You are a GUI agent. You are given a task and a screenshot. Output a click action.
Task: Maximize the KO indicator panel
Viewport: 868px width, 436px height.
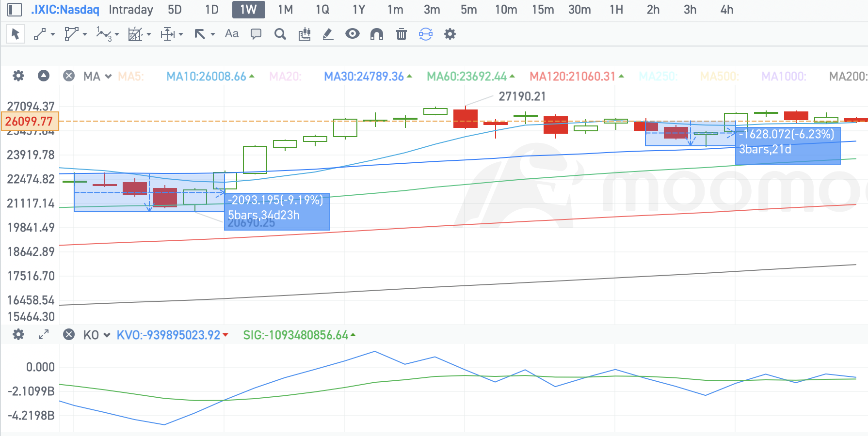point(44,335)
